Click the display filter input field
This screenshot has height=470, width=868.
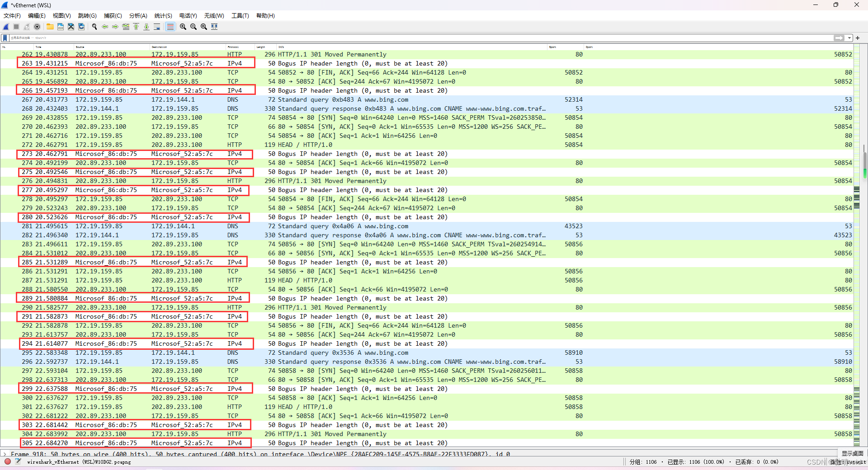(420, 38)
